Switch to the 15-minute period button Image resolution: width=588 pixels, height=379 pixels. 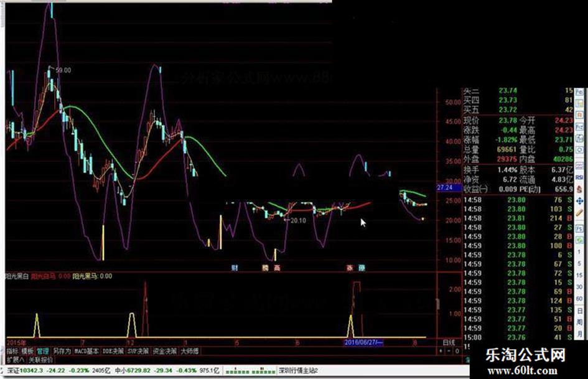[x=579, y=274]
